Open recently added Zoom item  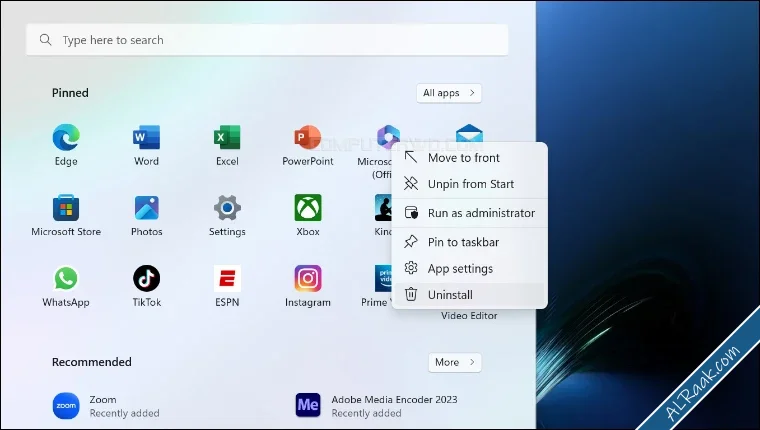pos(107,406)
